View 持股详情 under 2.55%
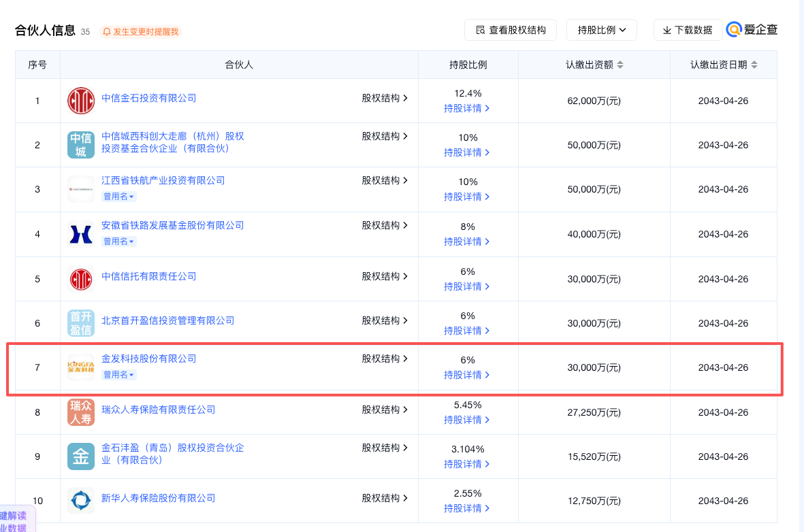Screen dimensions: 804x532 pyautogui.click(x=466, y=508)
